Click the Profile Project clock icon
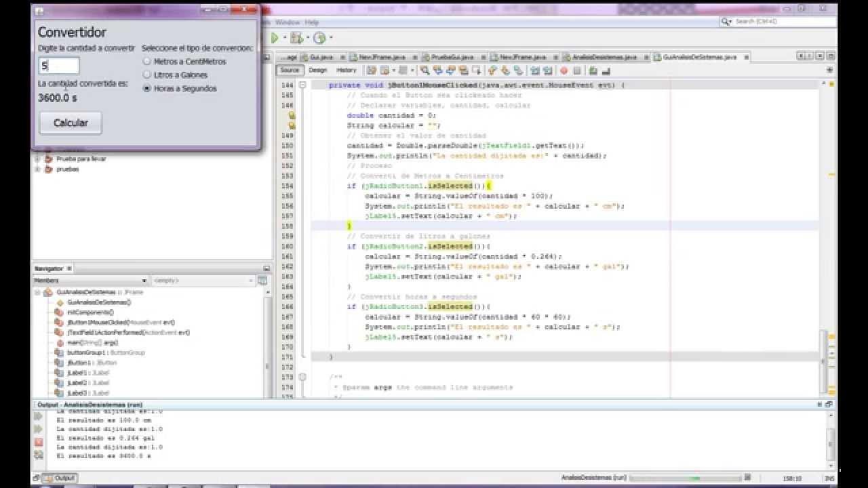868x488 pixels. pos(319,38)
